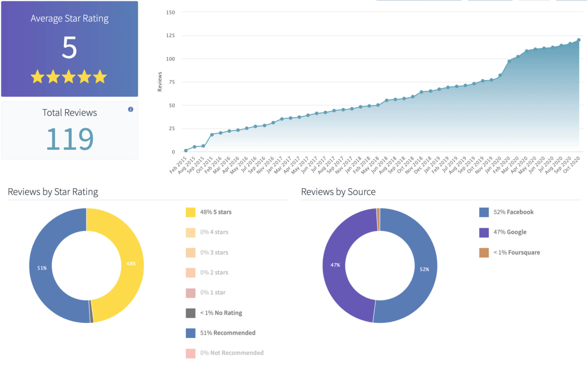The image size is (588, 372).
Task: Click the orange Foursquare legend square
Action: pyautogui.click(x=484, y=253)
